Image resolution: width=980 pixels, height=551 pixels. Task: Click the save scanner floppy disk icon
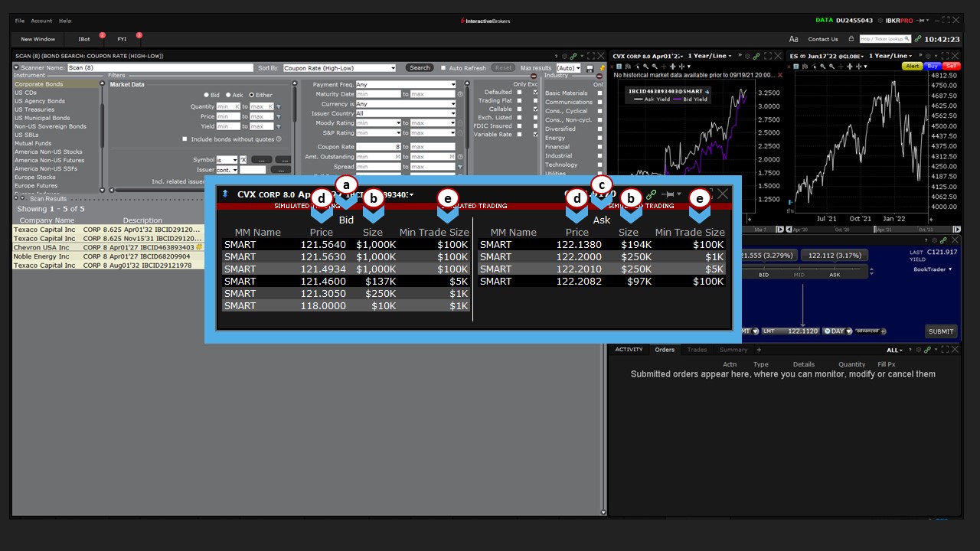590,68
